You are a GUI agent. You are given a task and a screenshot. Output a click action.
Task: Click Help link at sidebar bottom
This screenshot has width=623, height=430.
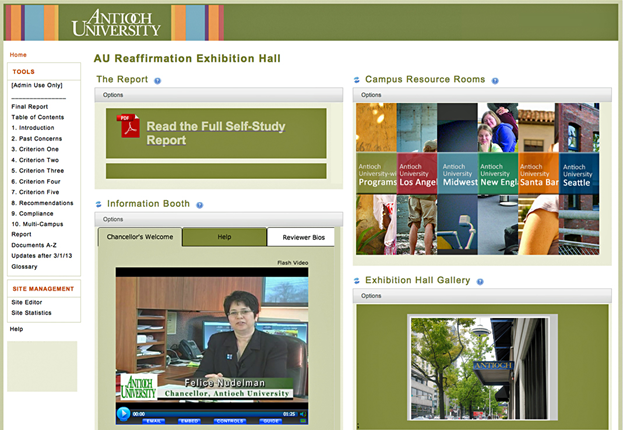click(16, 329)
